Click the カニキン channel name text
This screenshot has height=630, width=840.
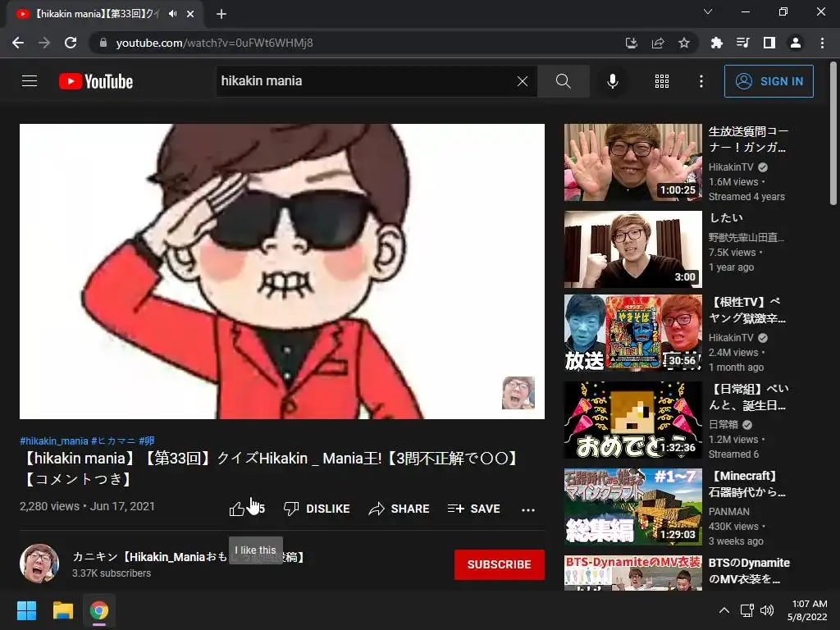[189, 557]
